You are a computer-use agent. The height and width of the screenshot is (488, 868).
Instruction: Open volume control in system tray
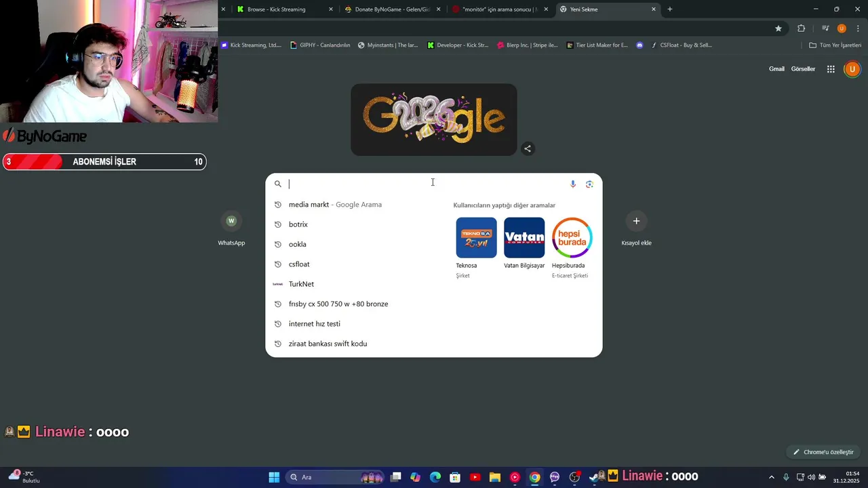pos(811,477)
